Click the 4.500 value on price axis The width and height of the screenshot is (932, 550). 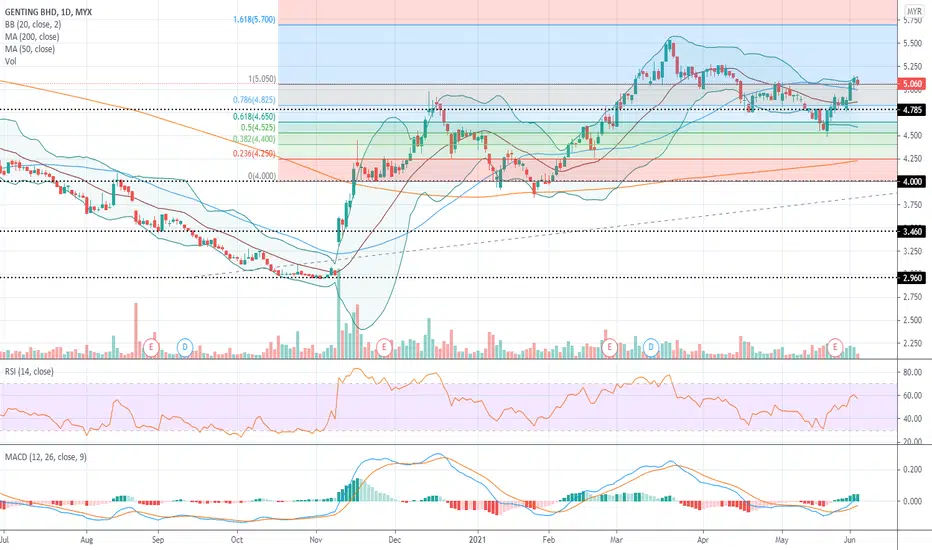(x=912, y=136)
